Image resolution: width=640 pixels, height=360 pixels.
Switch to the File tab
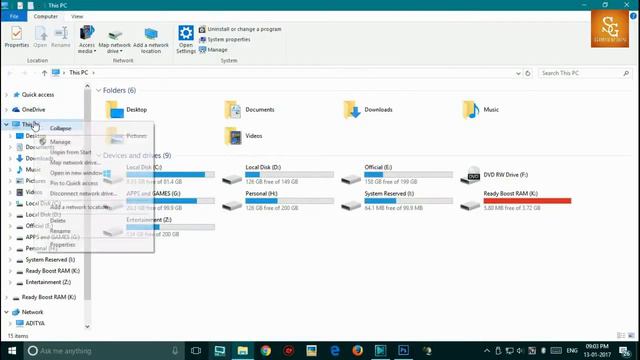pyautogui.click(x=14, y=16)
